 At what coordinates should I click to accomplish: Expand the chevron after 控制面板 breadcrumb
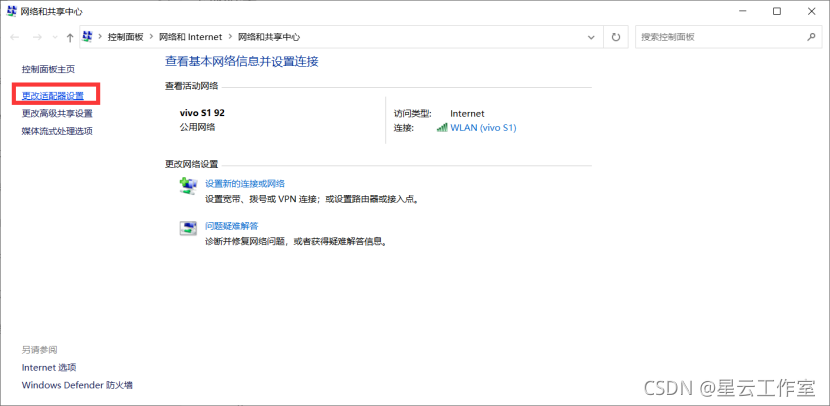coord(151,37)
